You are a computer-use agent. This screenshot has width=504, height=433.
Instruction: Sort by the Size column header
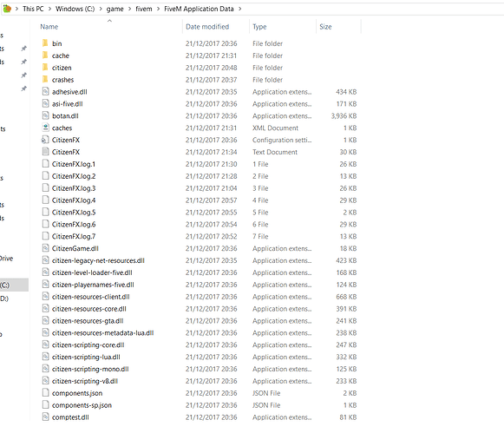pos(325,27)
